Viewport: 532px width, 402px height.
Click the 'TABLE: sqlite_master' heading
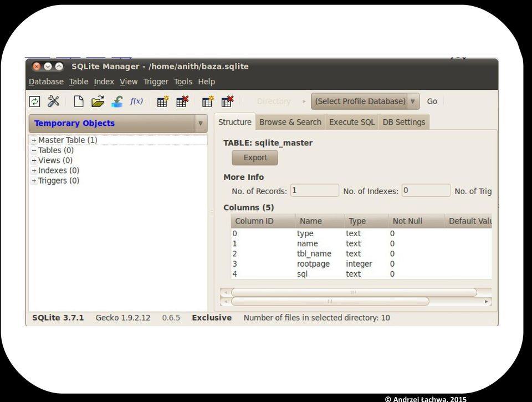(268, 143)
